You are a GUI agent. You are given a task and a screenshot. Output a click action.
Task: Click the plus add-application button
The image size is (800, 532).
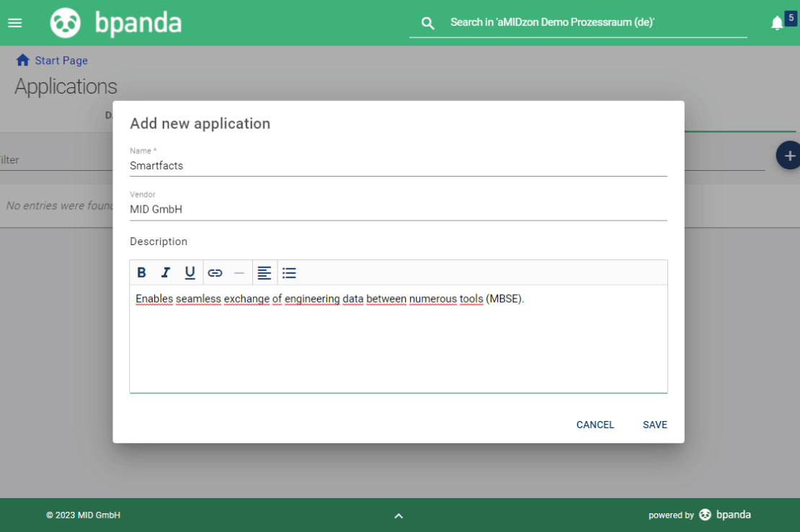click(x=788, y=156)
